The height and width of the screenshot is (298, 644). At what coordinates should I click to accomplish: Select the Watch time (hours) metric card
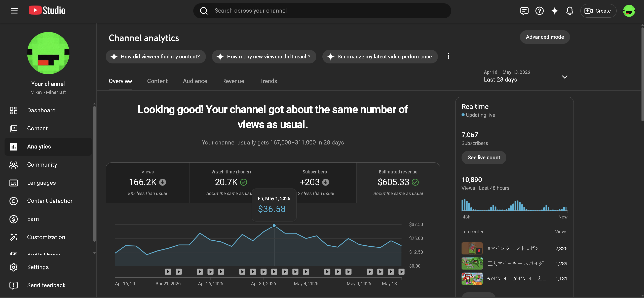click(231, 183)
